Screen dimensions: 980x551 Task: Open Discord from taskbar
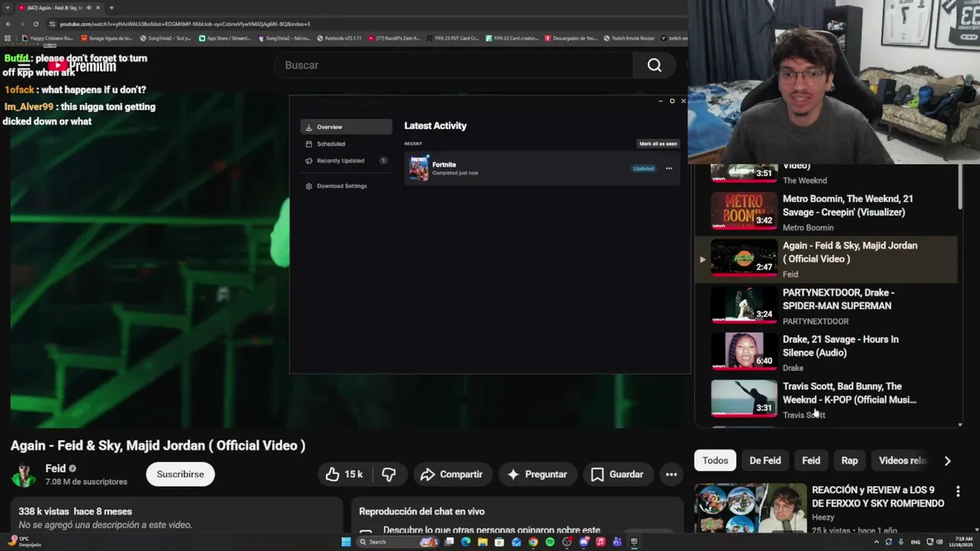click(x=583, y=542)
